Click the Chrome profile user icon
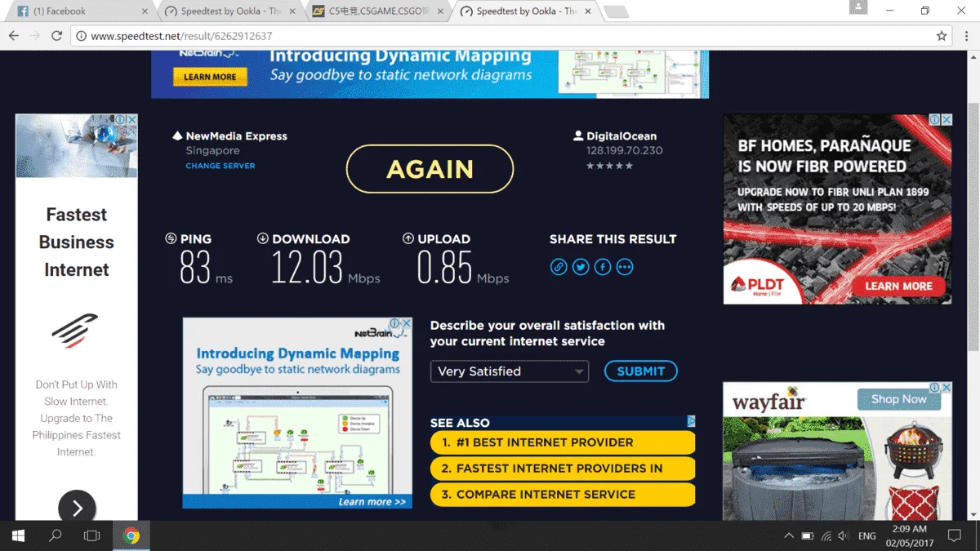The width and height of the screenshot is (980, 551). tap(857, 7)
